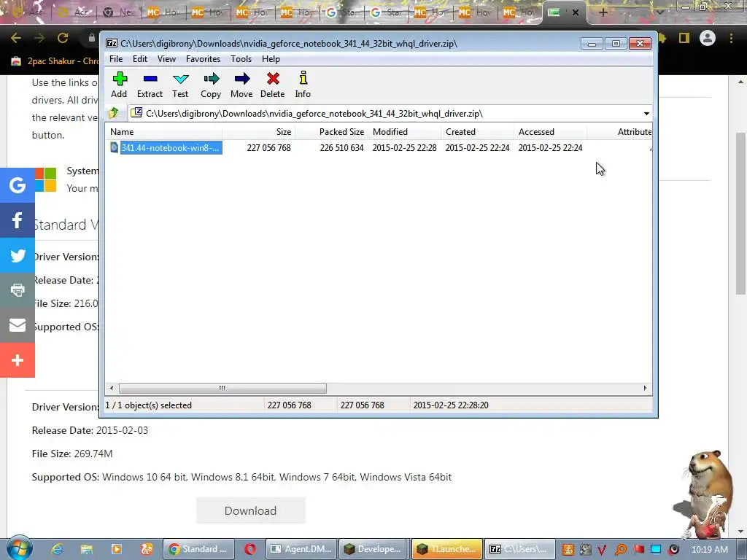
Task: Sort by the Accessed column header
Action: [550, 132]
